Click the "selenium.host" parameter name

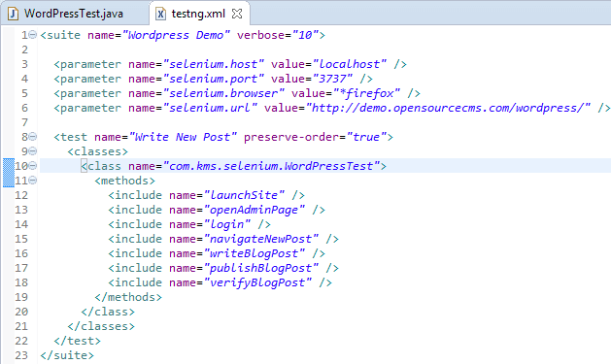pyautogui.click(x=214, y=64)
